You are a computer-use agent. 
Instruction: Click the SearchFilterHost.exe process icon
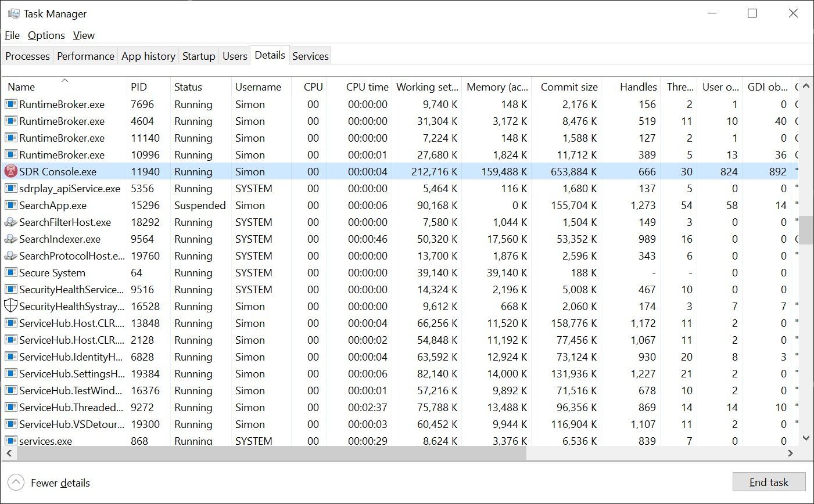tap(10, 222)
